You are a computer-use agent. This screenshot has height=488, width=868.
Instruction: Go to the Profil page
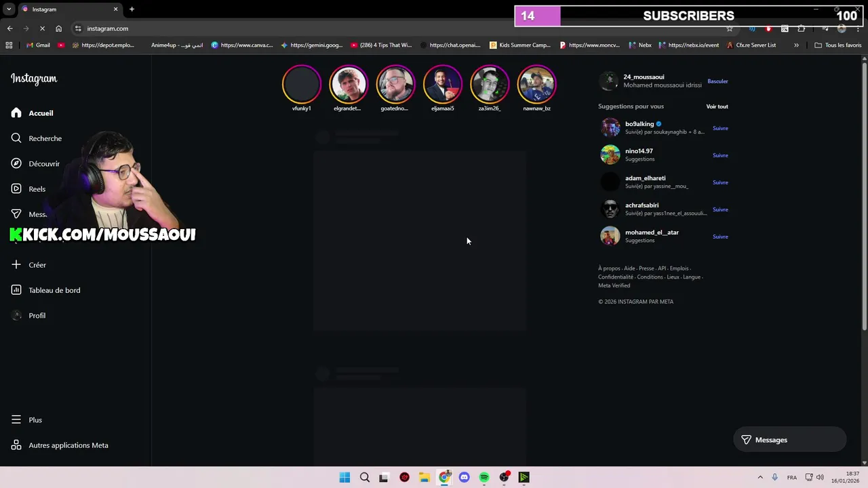[28, 316]
